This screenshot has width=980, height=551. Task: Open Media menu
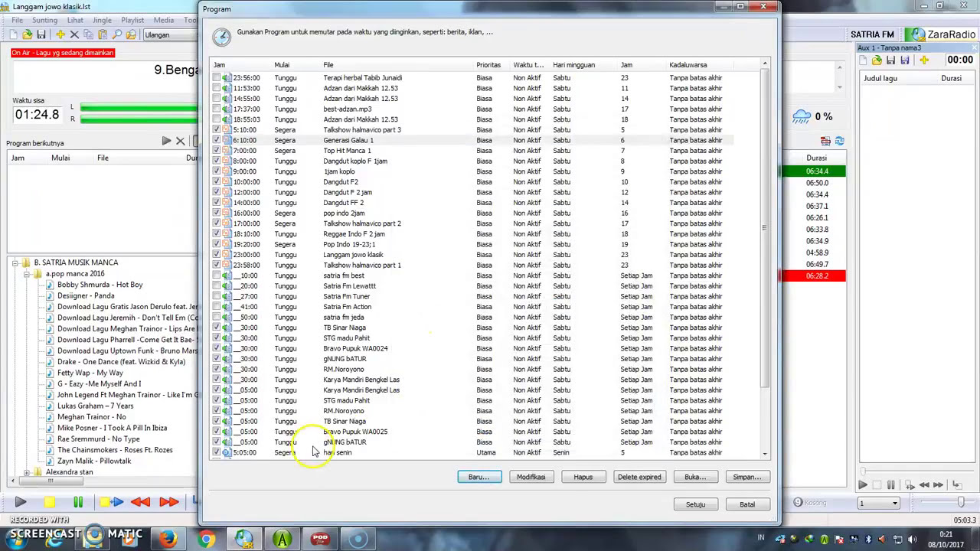pos(164,20)
